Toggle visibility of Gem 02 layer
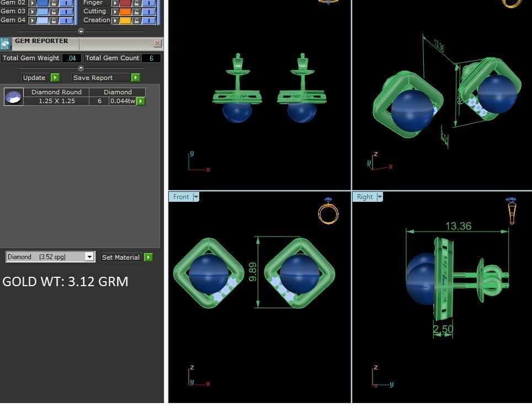 click(66, 3)
